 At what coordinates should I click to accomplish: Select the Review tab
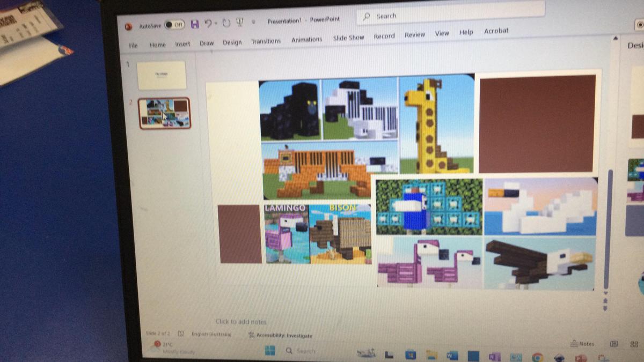[x=415, y=34]
